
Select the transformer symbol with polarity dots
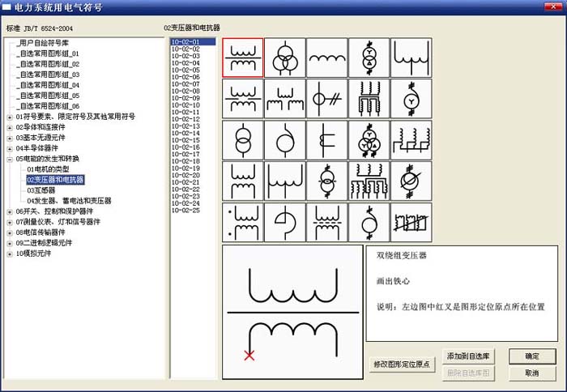pos(242,224)
